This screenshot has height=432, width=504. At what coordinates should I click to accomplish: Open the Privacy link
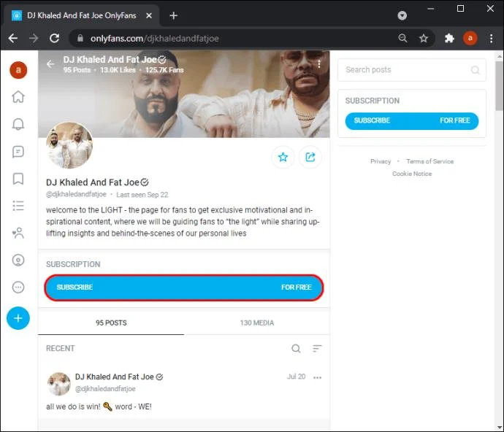pos(381,161)
